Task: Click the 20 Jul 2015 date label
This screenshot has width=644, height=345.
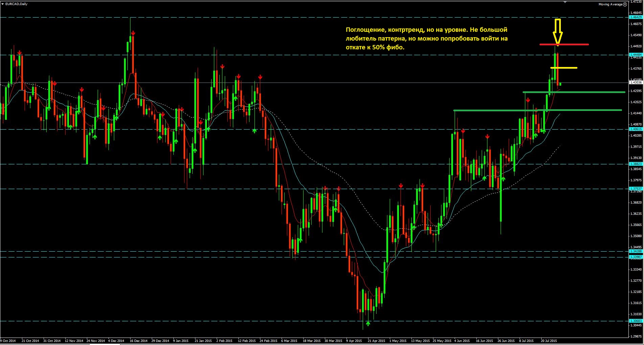Action: coord(549,341)
